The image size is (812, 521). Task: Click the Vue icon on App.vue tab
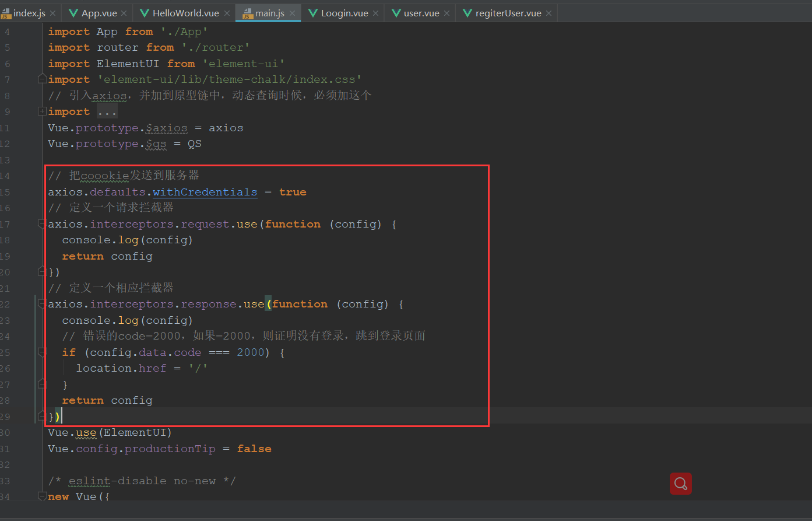point(73,13)
